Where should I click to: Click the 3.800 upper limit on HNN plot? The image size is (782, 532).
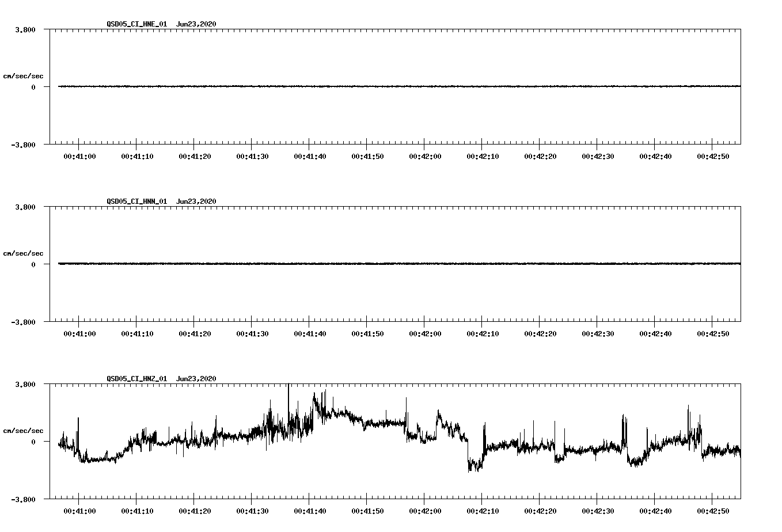pos(25,207)
